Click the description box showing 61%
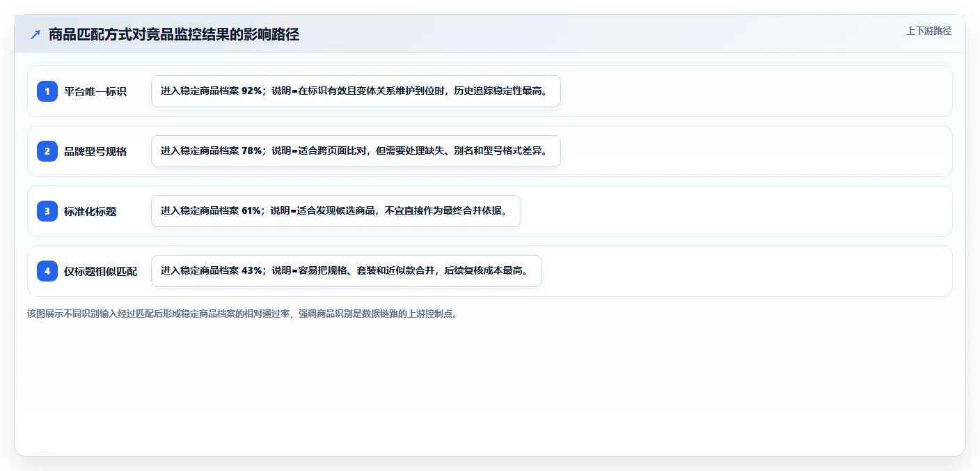Screen dimensions: 980x471 (x=336, y=211)
